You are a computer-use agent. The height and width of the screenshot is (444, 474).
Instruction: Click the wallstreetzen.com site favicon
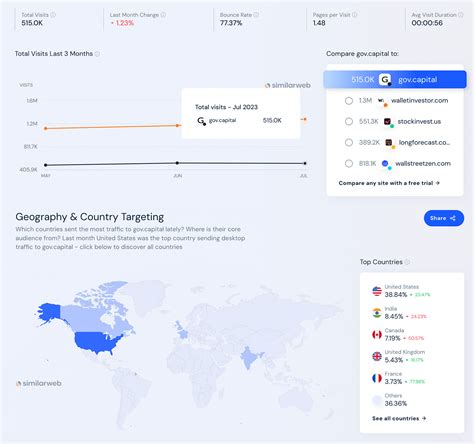point(386,164)
